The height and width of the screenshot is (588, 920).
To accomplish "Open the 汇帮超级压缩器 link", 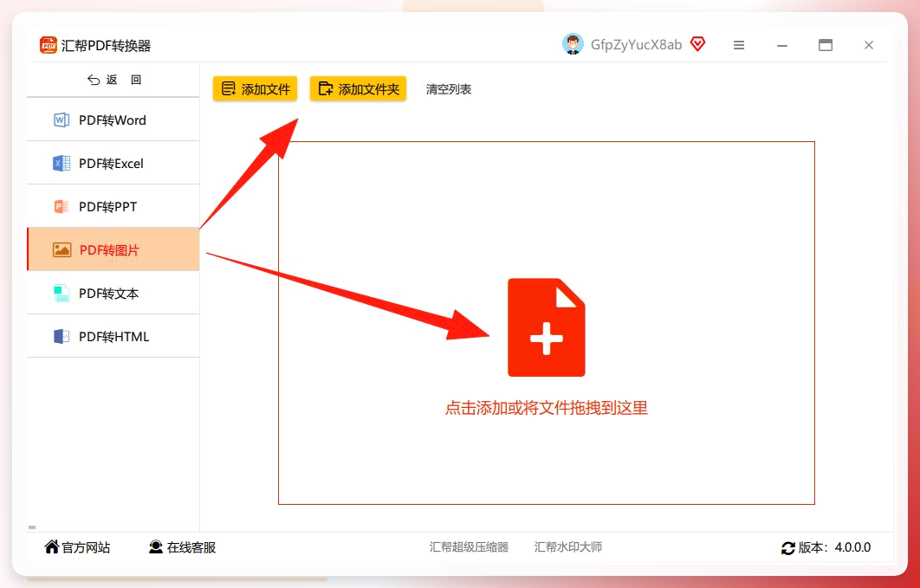I will (x=469, y=547).
